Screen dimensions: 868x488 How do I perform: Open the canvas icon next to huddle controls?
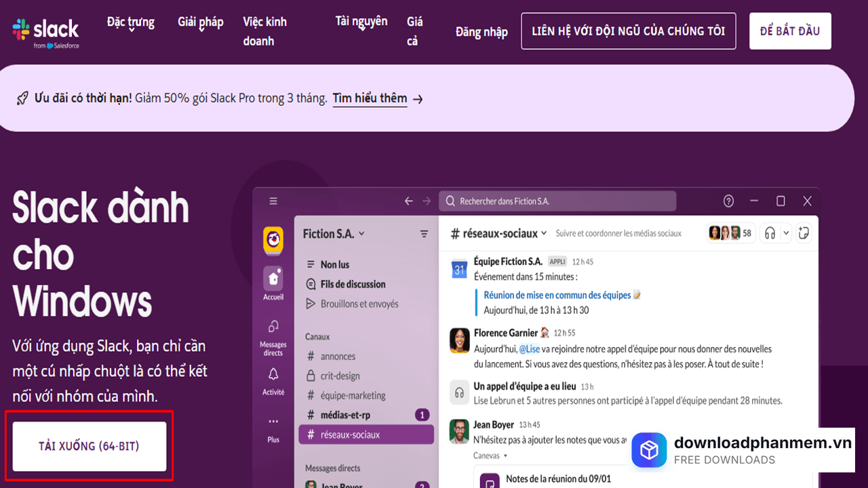(803, 232)
